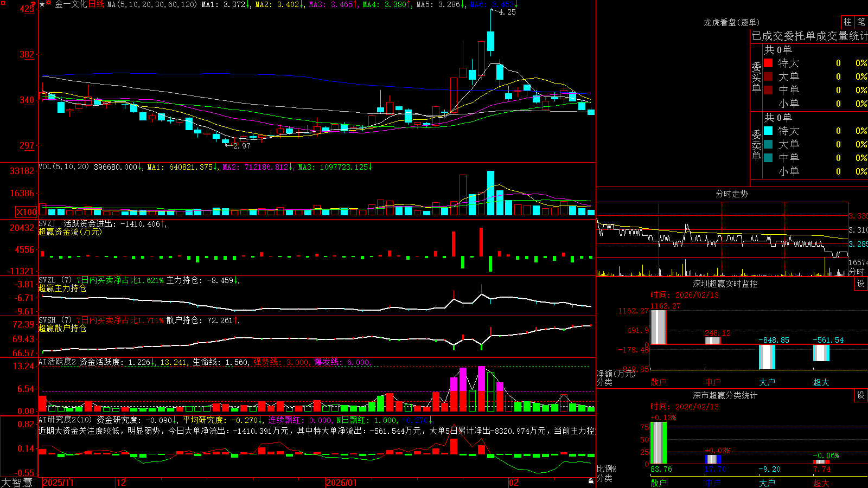
Task: Click the 2.97 low price label
Action: point(242,146)
